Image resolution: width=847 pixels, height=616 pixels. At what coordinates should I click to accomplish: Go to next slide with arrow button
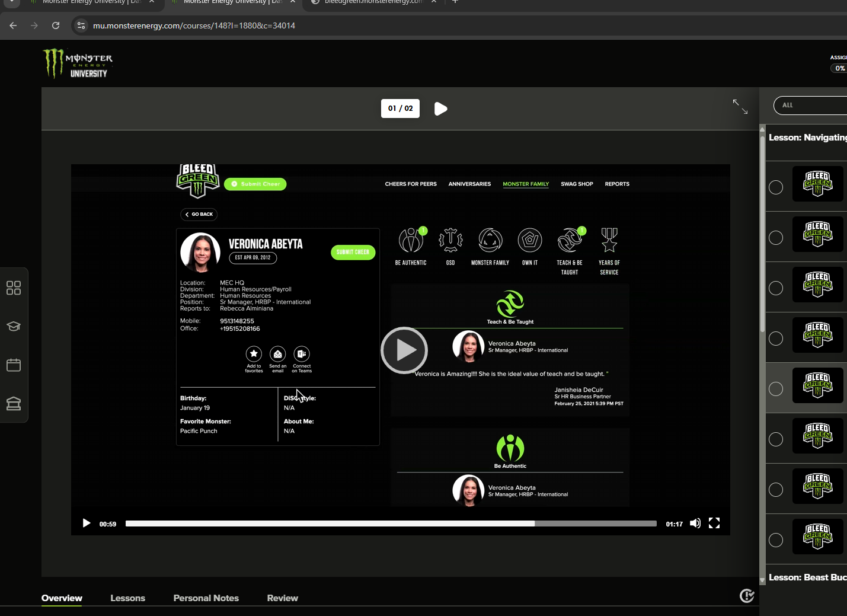click(x=440, y=108)
